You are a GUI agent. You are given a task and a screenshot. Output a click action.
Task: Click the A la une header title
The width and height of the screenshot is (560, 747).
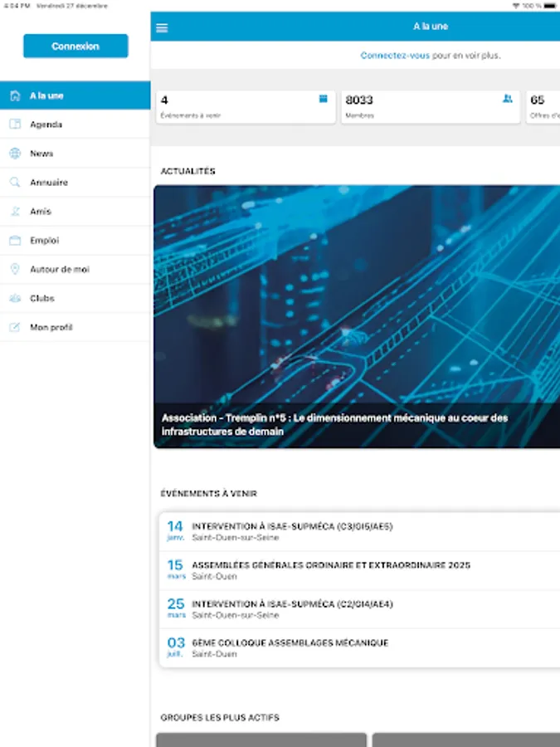coord(431,27)
